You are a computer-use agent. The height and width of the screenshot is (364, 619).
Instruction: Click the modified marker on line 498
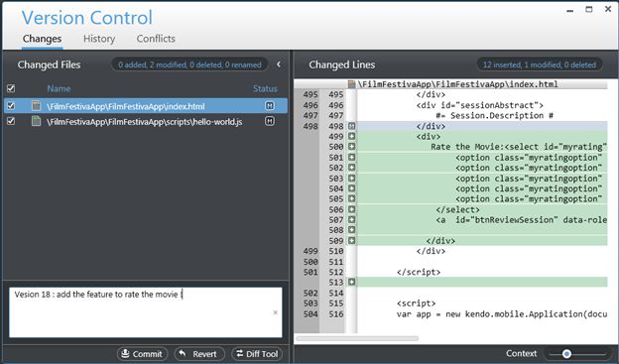point(352,126)
